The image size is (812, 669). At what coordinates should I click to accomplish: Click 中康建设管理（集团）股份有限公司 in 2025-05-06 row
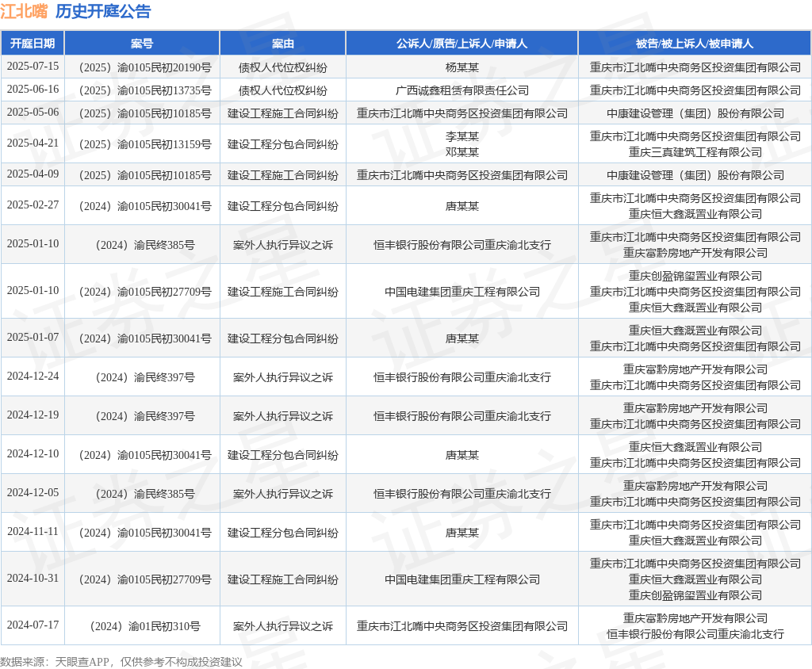coord(695,113)
